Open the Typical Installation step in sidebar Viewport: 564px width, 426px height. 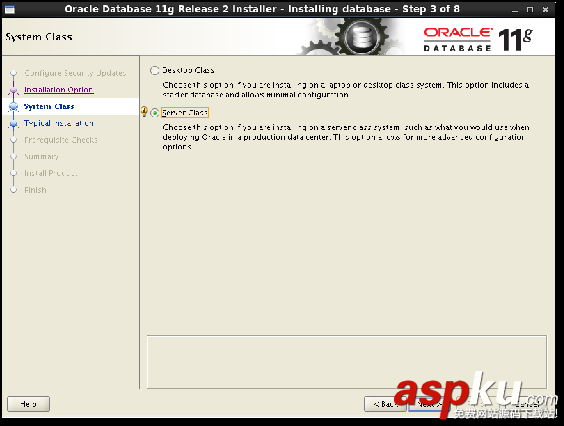pos(59,123)
